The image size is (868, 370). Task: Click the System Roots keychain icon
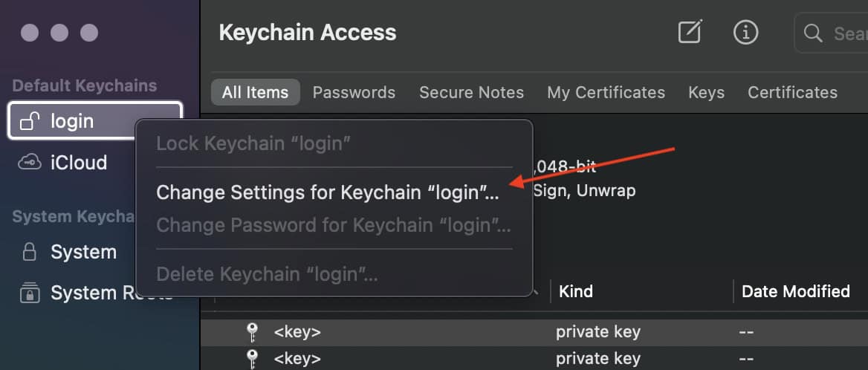tap(30, 293)
